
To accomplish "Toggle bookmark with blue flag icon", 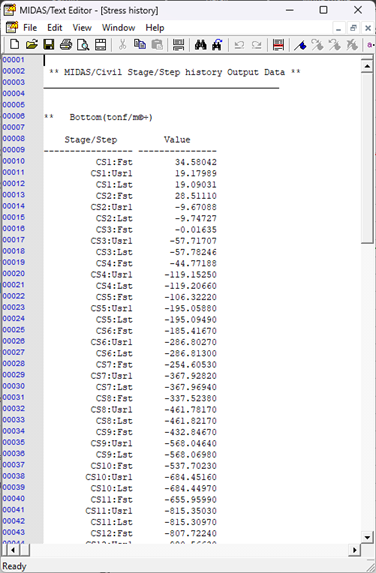I will click(300, 45).
